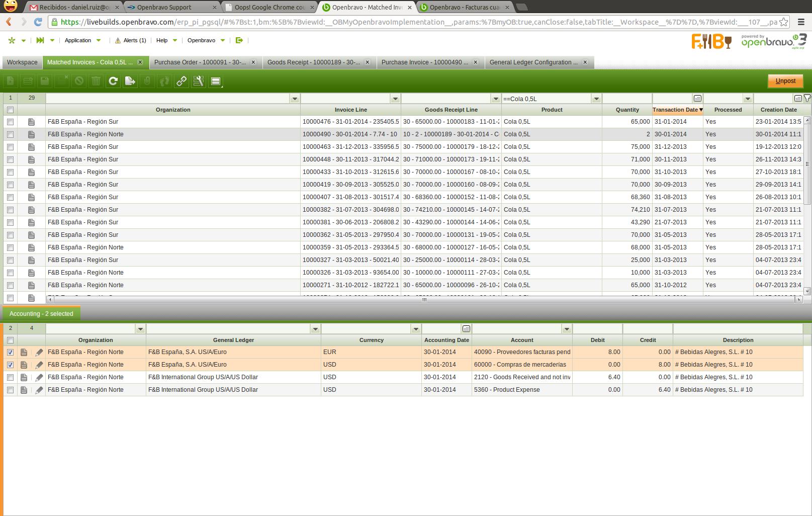Click browser reload button
The width and height of the screenshot is (812, 516).
pos(38,22)
